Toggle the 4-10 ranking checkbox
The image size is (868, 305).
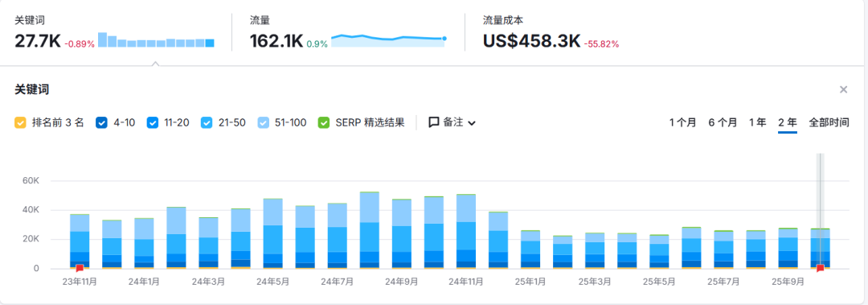[101, 122]
